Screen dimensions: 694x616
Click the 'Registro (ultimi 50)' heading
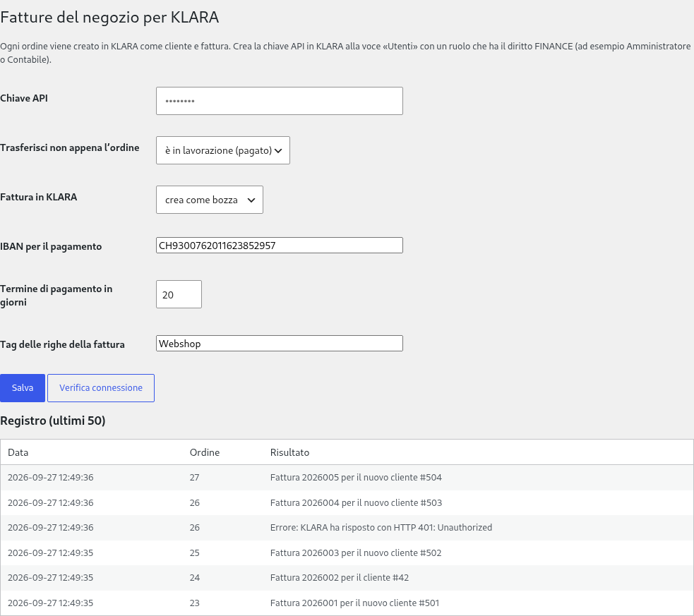pyautogui.click(x=53, y=421)
